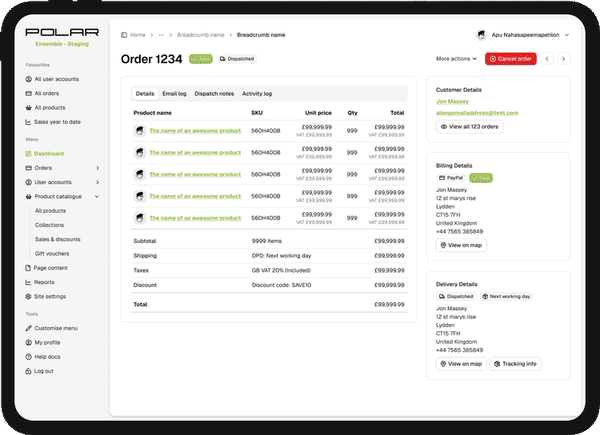Screen dimensions: 600x435
Task: Open the More actions dropdown
Action: point(456,59)
